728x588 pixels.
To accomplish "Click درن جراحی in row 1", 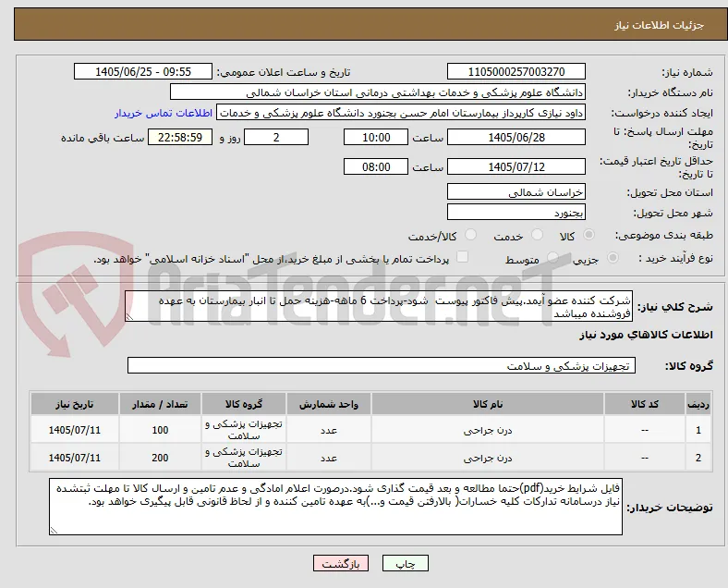I will pyautogui.click(x=488, y=430).
